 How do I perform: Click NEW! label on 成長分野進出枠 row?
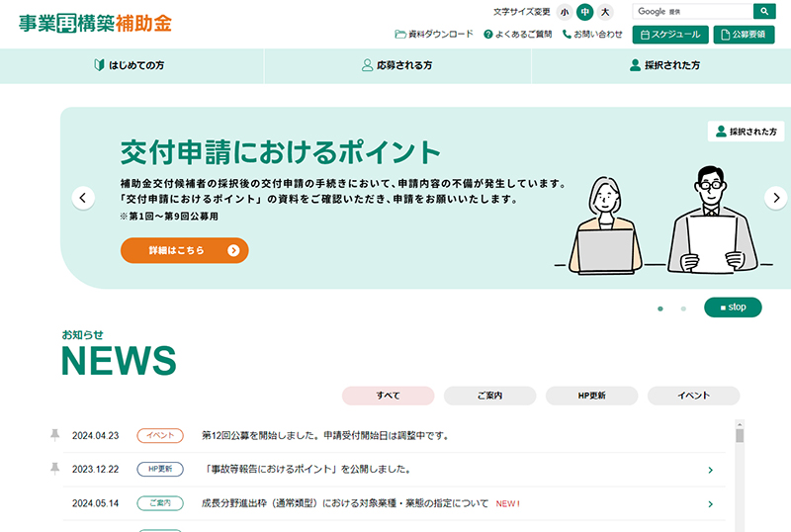(507, 503)
